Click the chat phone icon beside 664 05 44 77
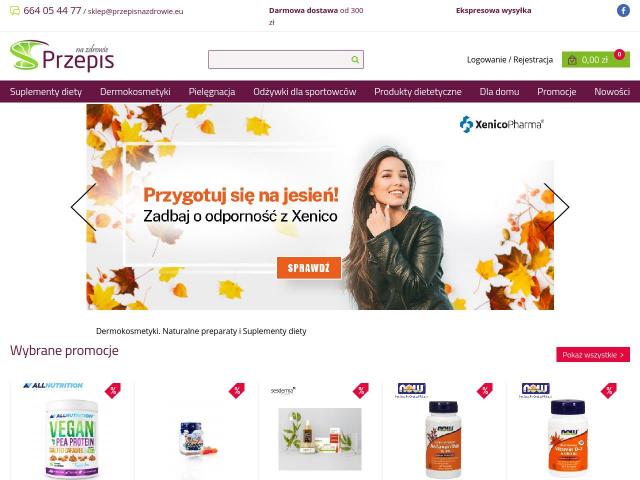The height and width of the screenshot is (480, 640). click(x=15, y=11)
